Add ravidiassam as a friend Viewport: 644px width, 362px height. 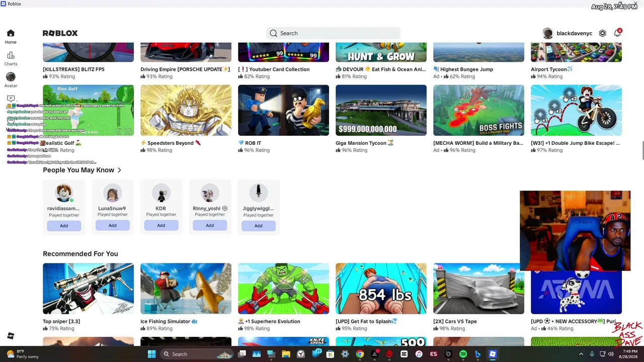pyautogui.click(x=64, y=226)
